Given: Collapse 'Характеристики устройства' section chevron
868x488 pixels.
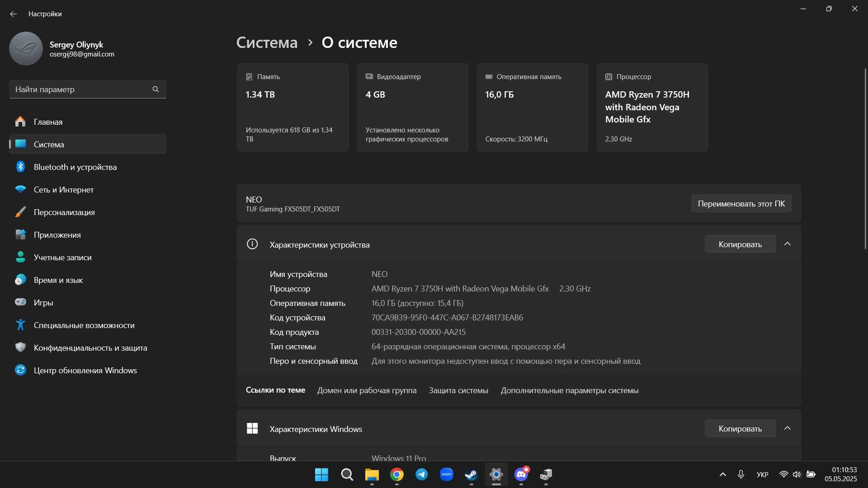Looking at the screenshot, I should point(787,244).
